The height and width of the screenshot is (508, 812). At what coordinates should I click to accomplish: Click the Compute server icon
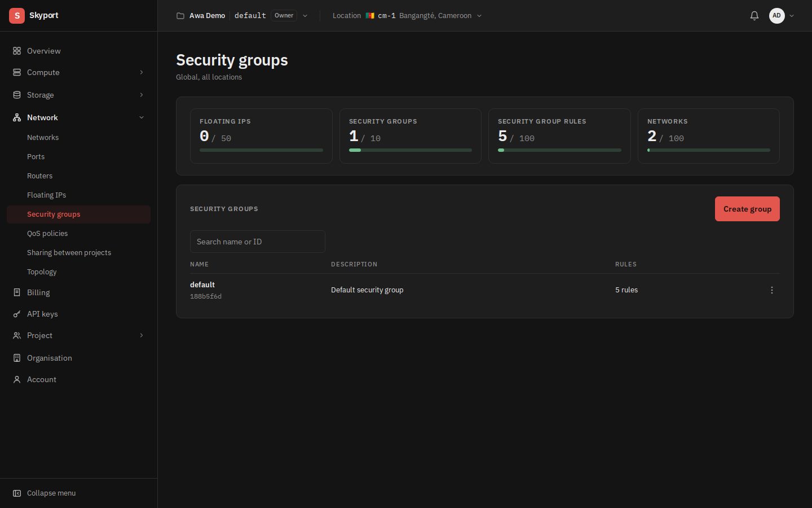click(17, 72)
